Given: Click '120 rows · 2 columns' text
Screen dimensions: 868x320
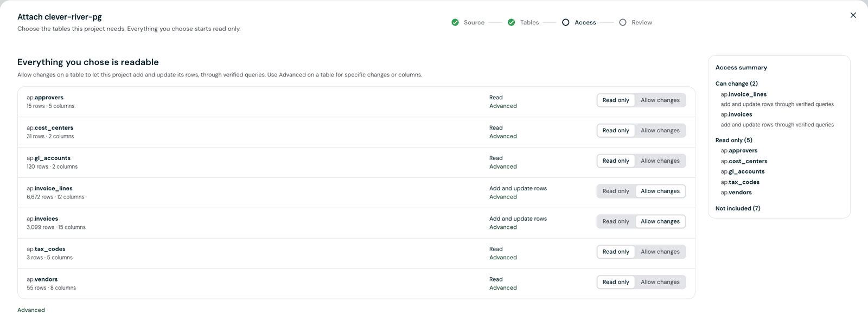Looking at the screenshot, I should [x=52, y=167].
